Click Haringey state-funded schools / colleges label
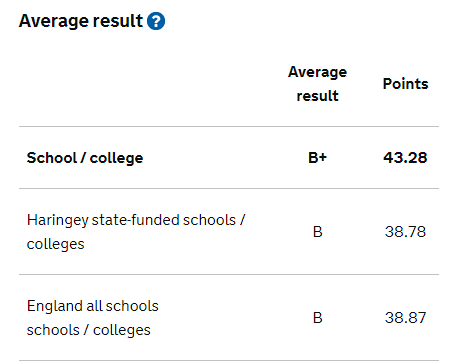 click(x=136, y=232)
